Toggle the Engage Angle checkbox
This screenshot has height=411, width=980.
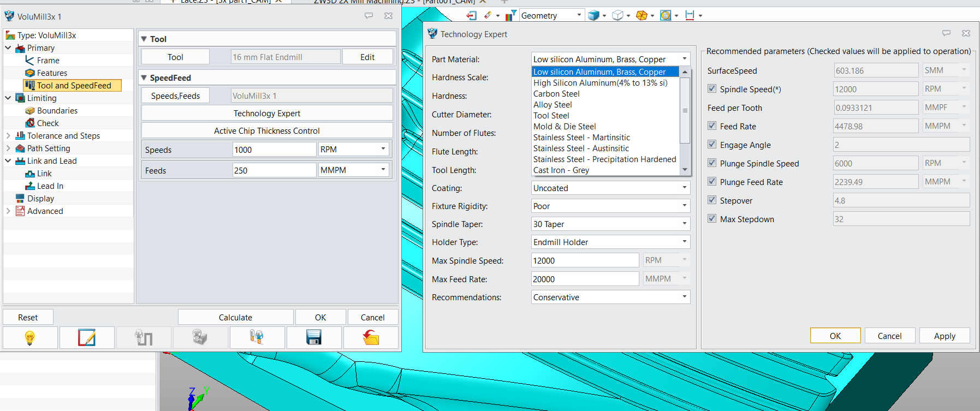(x=712, y=145)
